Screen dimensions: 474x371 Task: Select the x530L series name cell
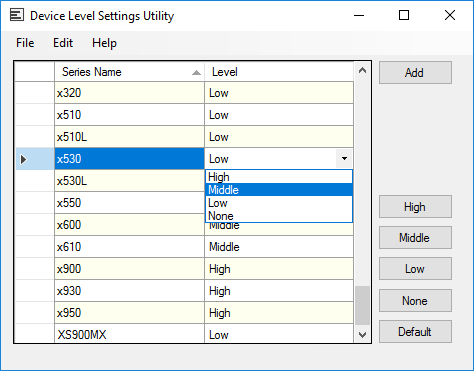(x=129, y=181)
